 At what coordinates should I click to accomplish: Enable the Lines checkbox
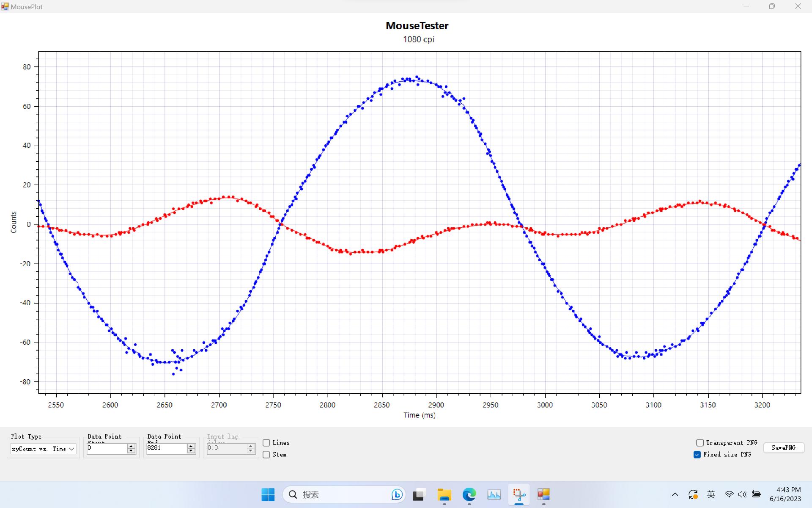[x=266, y=443]
